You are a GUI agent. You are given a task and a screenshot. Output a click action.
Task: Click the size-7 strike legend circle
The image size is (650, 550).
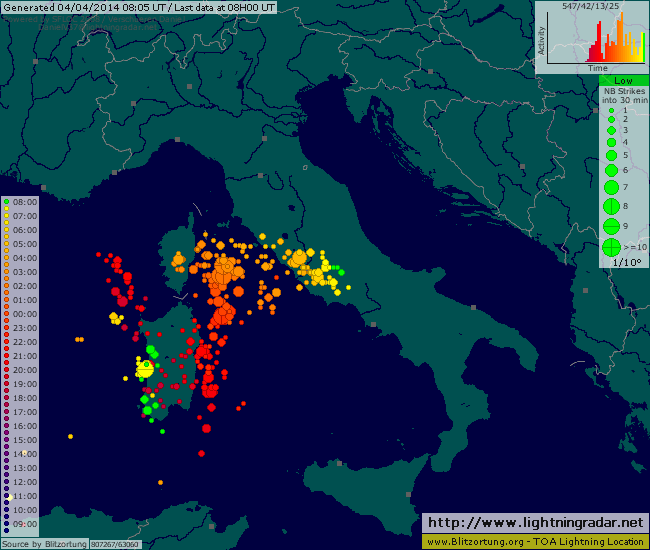[x=611, y=187]
